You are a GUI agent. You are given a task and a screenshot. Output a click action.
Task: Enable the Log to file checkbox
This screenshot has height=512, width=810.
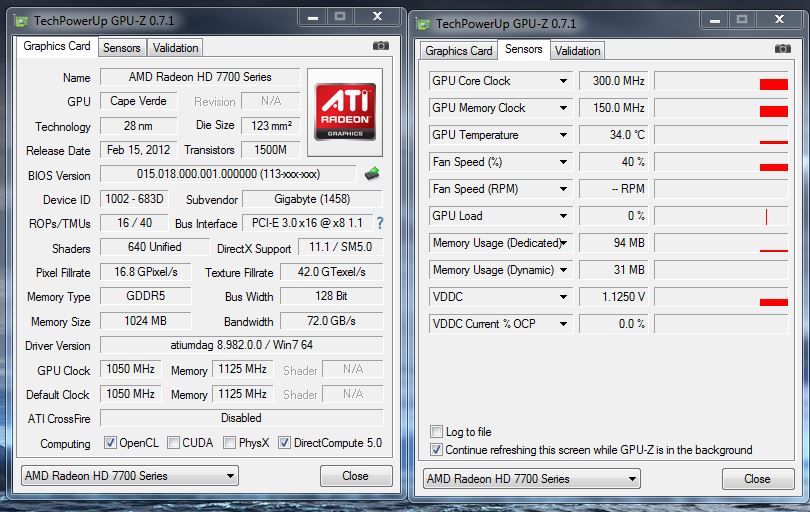437,431
